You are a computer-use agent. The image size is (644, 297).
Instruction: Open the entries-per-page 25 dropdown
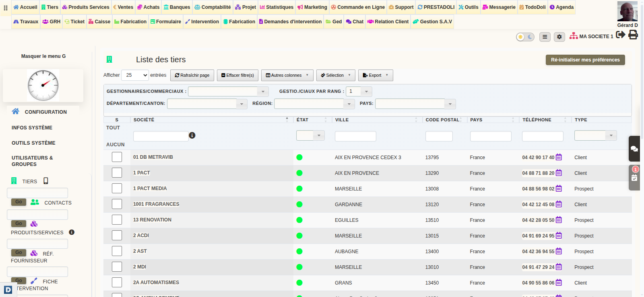click(x=135, y=75)
